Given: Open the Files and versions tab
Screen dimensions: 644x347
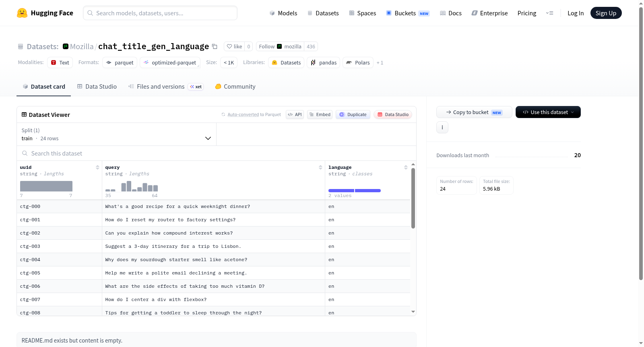Looking at the screenshot, I should [x=166, y=87].
